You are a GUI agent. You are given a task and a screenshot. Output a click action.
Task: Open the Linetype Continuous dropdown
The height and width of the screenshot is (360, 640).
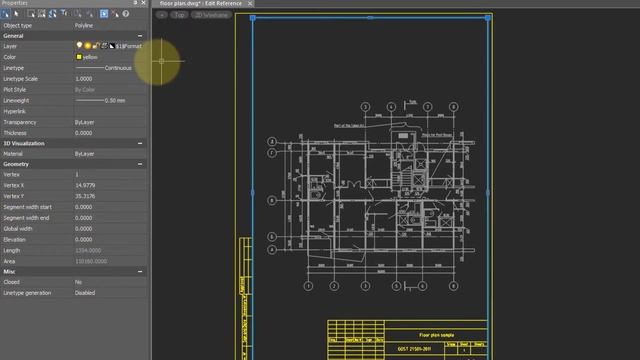coord(109,68)
